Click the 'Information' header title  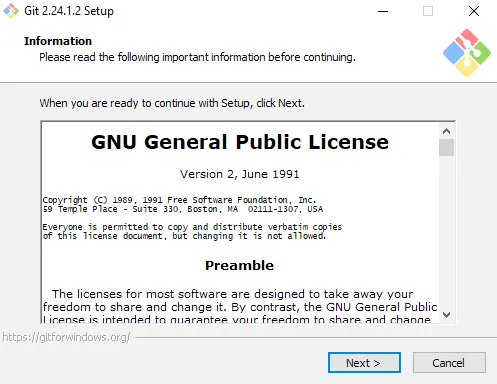[x=58, y=41]
